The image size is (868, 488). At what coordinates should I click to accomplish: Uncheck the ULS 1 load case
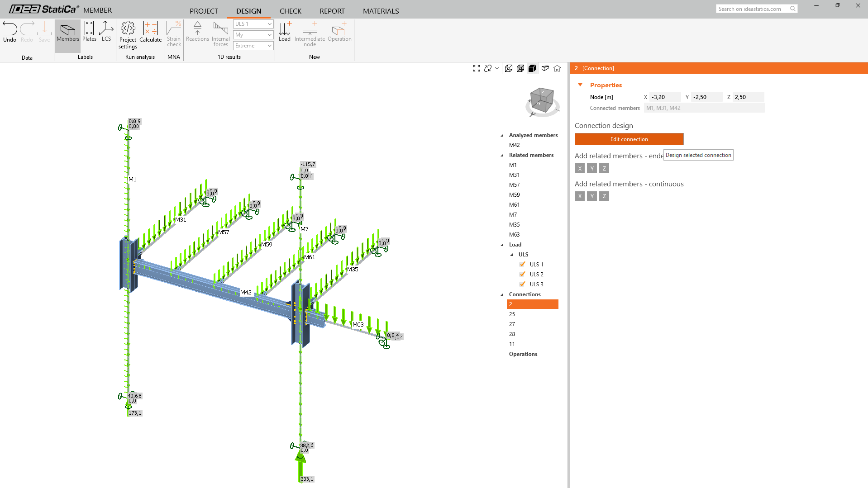point(522,265)
